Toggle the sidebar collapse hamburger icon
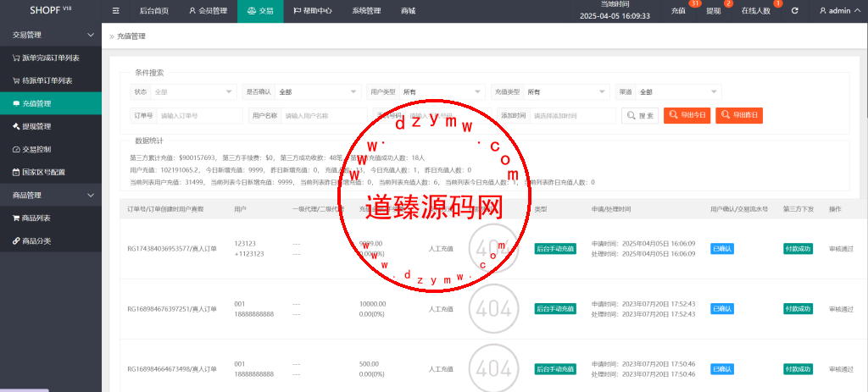 point(115,10)
